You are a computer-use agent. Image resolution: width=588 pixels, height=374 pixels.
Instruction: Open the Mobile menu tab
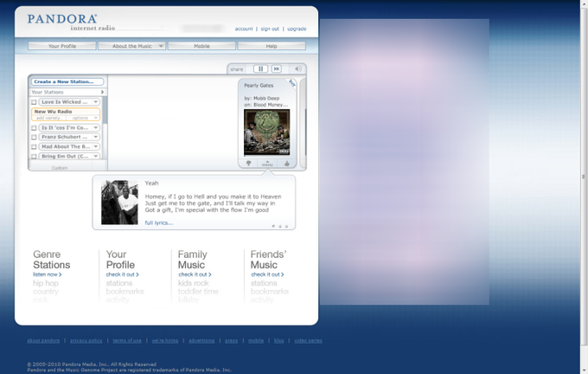(x=201, y=46)
